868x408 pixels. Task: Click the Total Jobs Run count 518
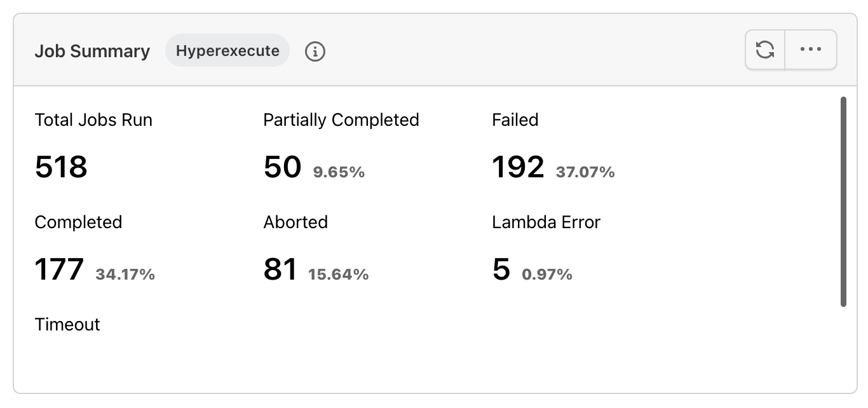click(x=61, y=167)
